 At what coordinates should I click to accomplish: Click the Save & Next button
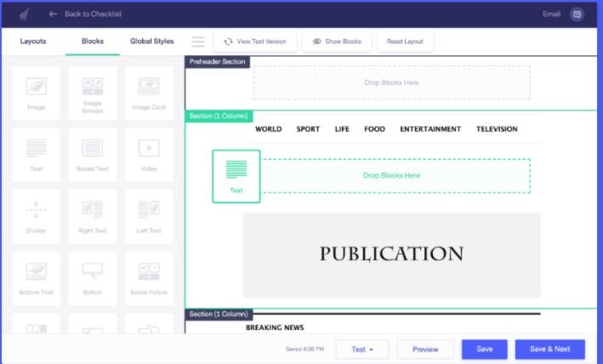click(x=550, y=350)
